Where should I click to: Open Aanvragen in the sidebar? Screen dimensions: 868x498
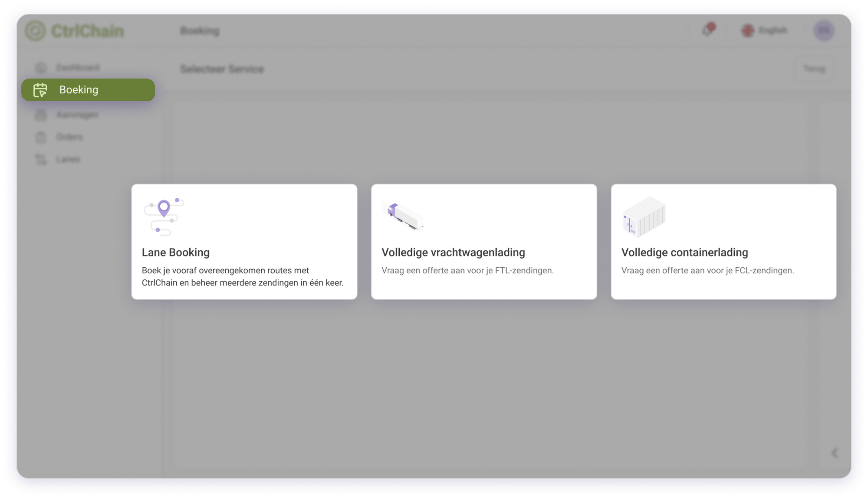(x=77, y=115)
